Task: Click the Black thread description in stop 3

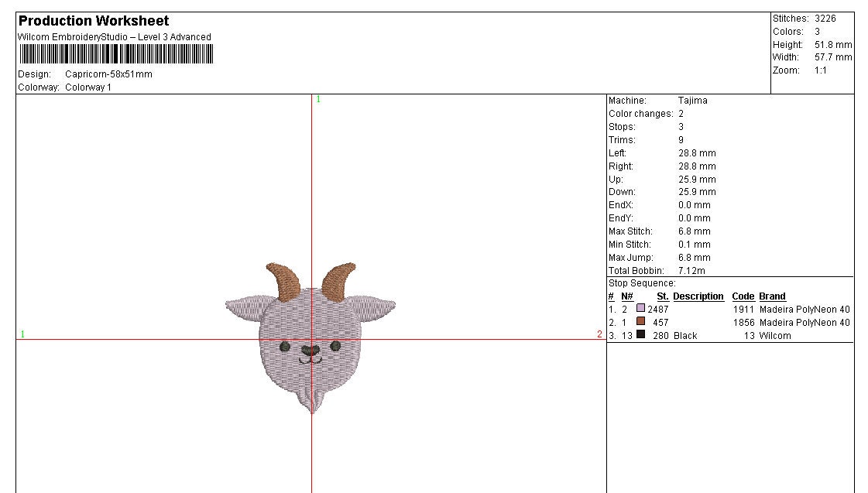Action: (686, 335)
